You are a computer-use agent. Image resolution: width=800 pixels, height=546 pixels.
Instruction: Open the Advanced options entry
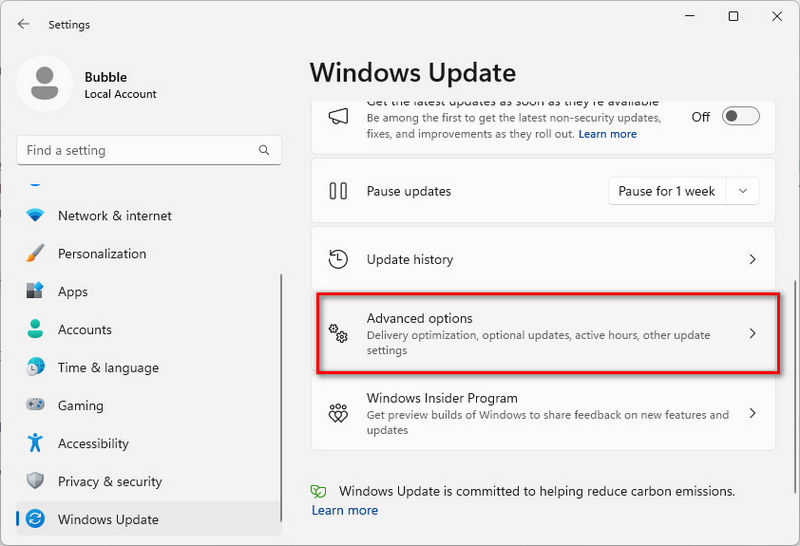543,333
